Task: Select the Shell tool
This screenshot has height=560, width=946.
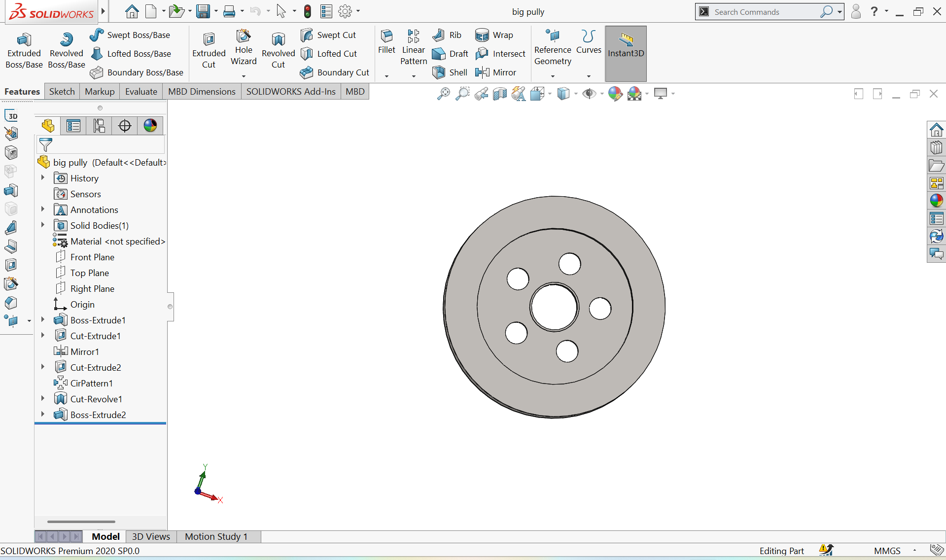Action: point(450,72)
